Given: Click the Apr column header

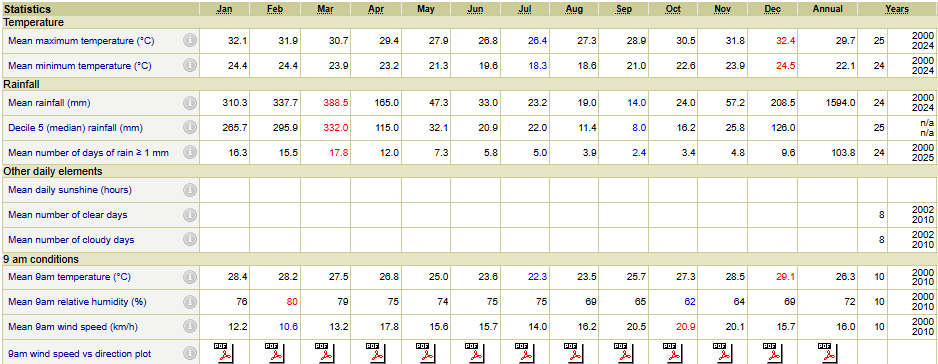Looking at the screenshot, I should [376, 9].
